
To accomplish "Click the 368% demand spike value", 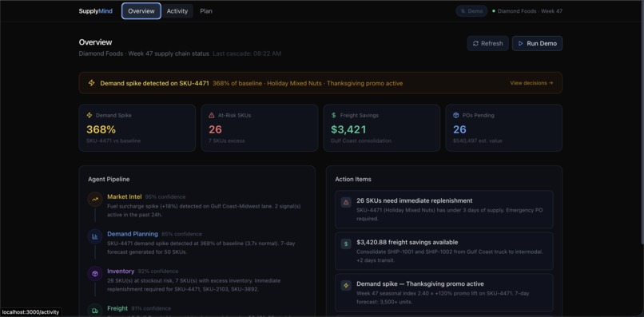I will click(101, 130).
